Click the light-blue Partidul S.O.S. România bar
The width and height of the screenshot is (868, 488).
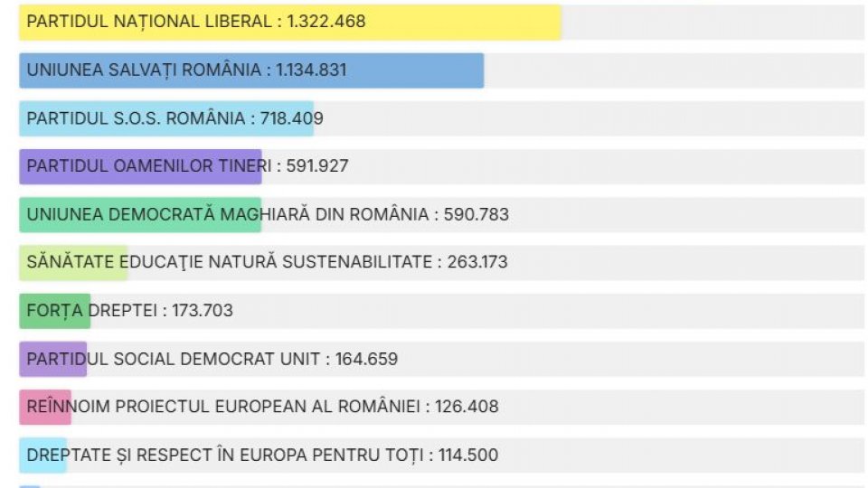coord(166,118)
